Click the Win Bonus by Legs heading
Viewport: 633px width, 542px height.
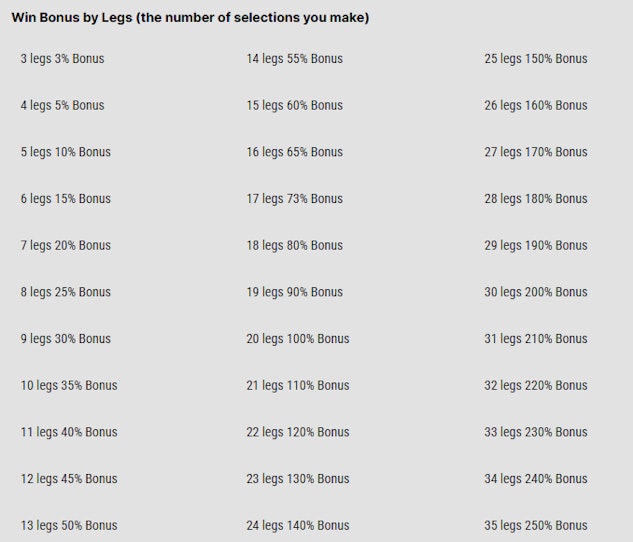coord(190,18)
